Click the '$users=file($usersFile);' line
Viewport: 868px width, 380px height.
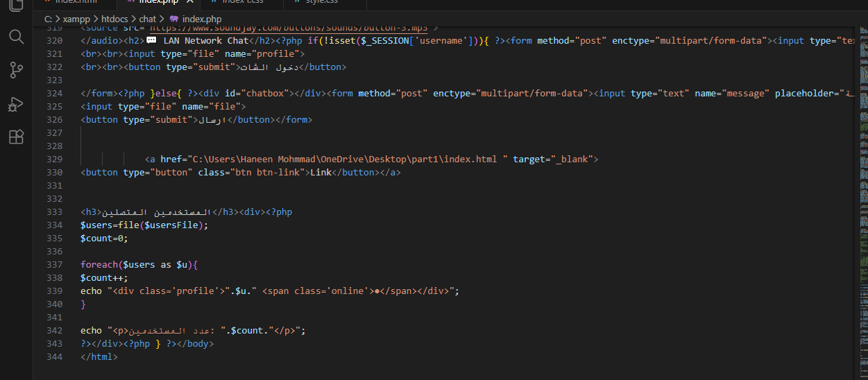point(144,225)
